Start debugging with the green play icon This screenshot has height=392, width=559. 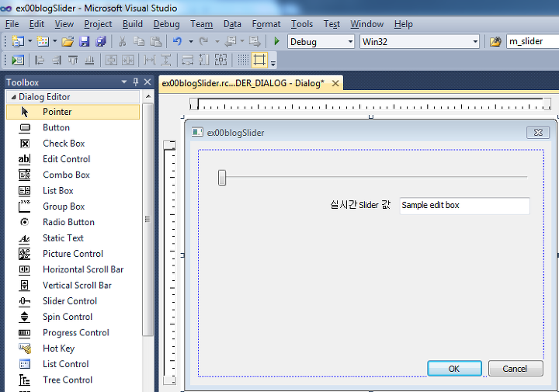pyautogui.click(x=276, y=41)
